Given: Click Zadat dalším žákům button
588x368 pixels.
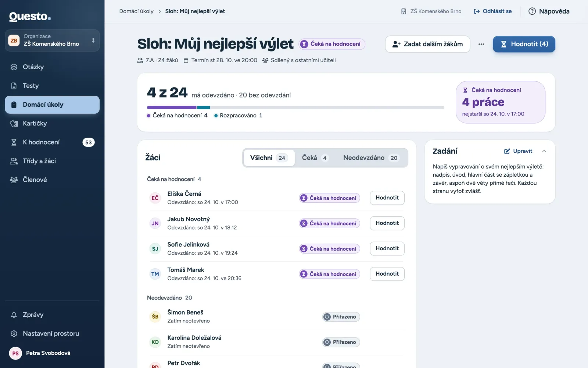Looking at the screenshot, I should pyautogui.click(x=427, y=44).
